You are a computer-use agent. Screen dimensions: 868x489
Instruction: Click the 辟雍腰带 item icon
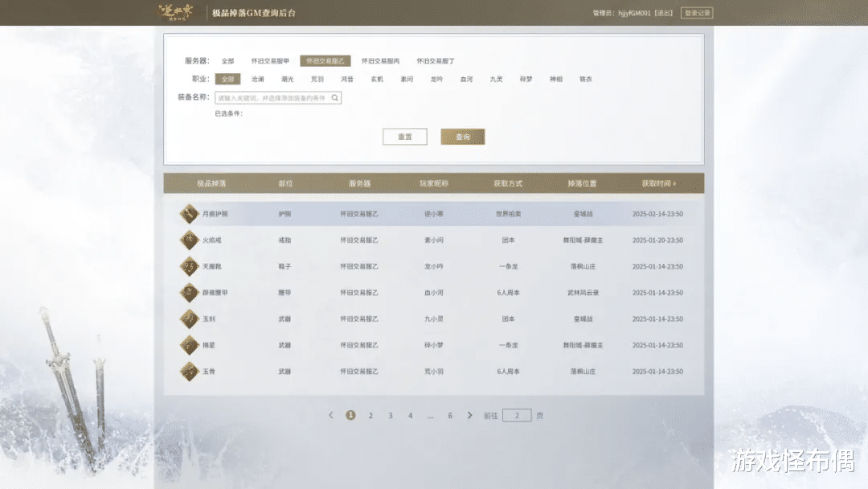pyautogui.click(x=189, y=293)
